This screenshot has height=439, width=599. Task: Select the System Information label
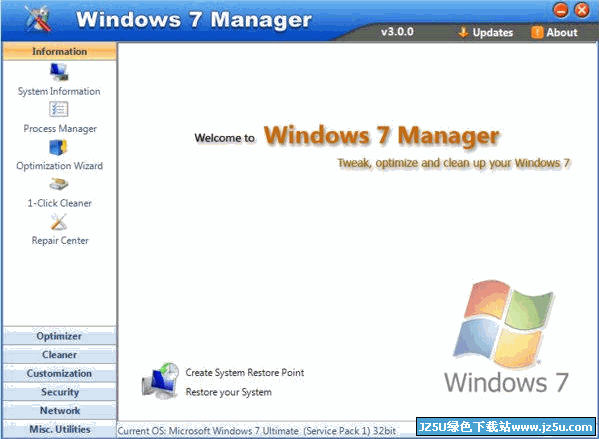coord(59,91)
